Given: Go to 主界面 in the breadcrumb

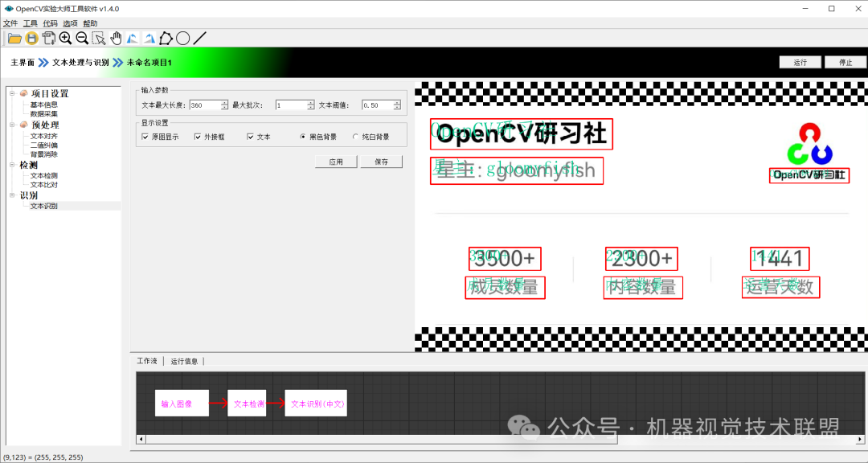Looking at the screenshot, I should [x=23, y=63].
